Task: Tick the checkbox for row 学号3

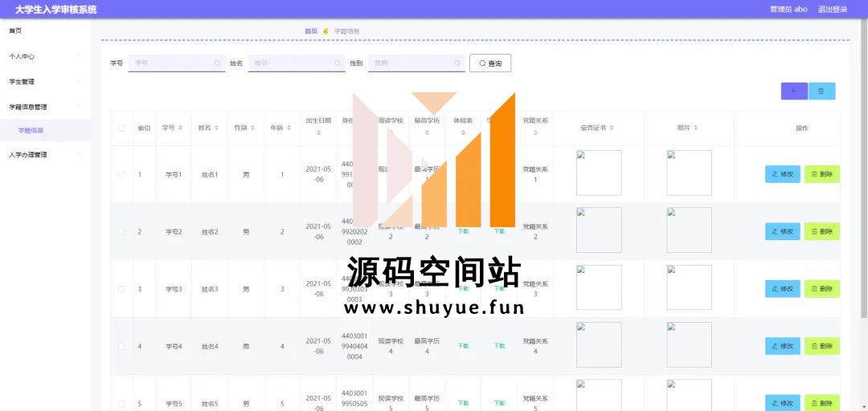Action: click(x=122, y=289)
